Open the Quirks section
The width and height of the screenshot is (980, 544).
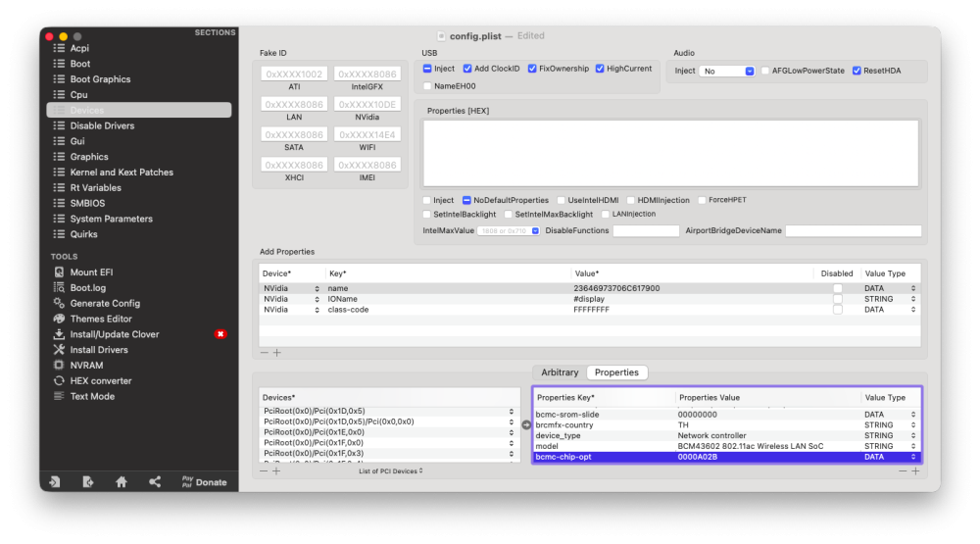click(83, 234)
